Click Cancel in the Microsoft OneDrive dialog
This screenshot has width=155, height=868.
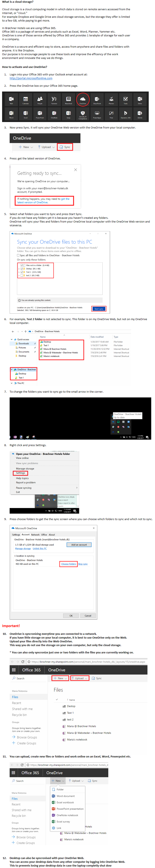click(x=88, y=616)
